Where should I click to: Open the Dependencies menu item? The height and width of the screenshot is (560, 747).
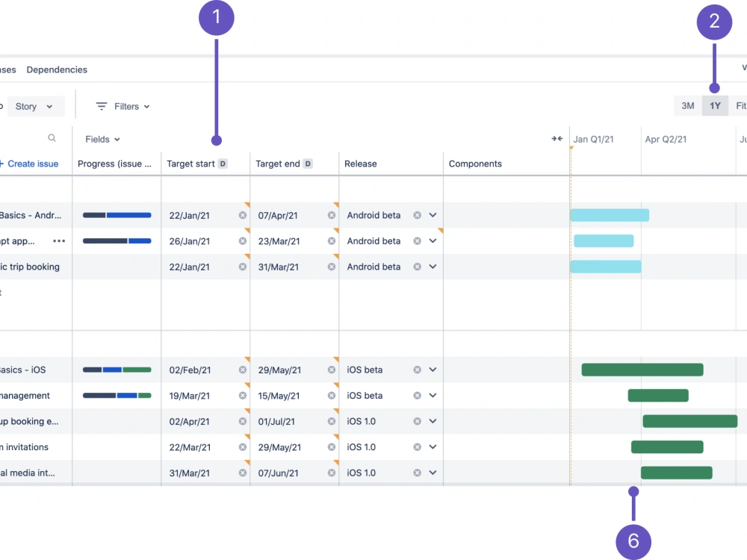pos(56,69)
